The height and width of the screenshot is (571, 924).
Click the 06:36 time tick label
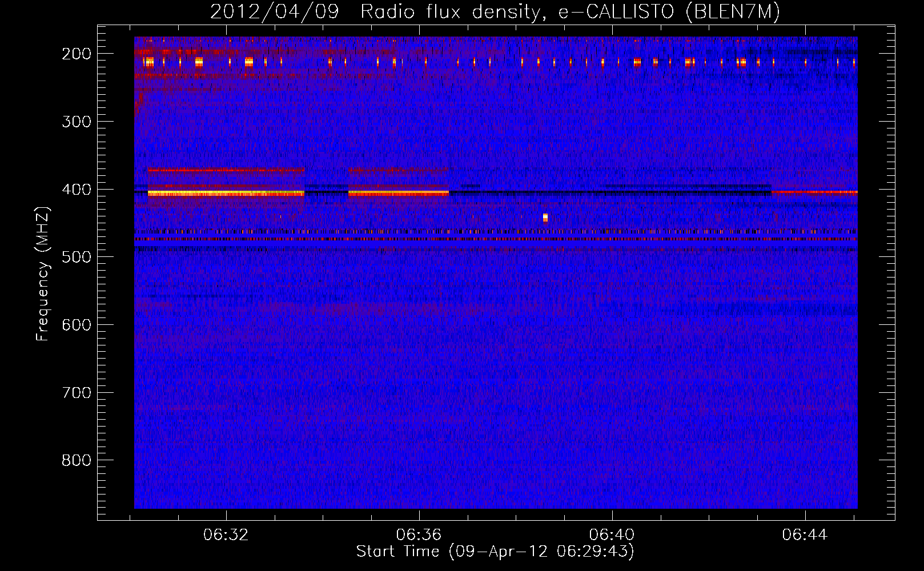pos(419,535)
